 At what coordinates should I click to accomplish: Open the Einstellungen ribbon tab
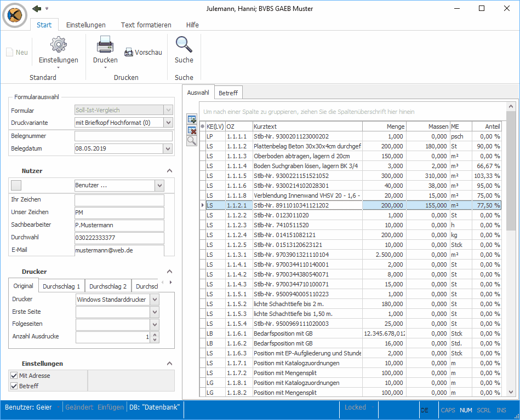coord(86,25)
